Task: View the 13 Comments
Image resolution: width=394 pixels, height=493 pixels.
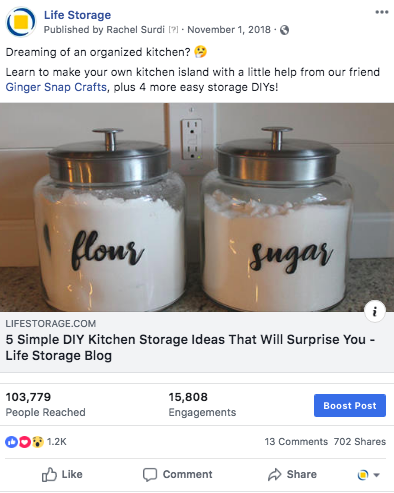Action: point(296,442)
